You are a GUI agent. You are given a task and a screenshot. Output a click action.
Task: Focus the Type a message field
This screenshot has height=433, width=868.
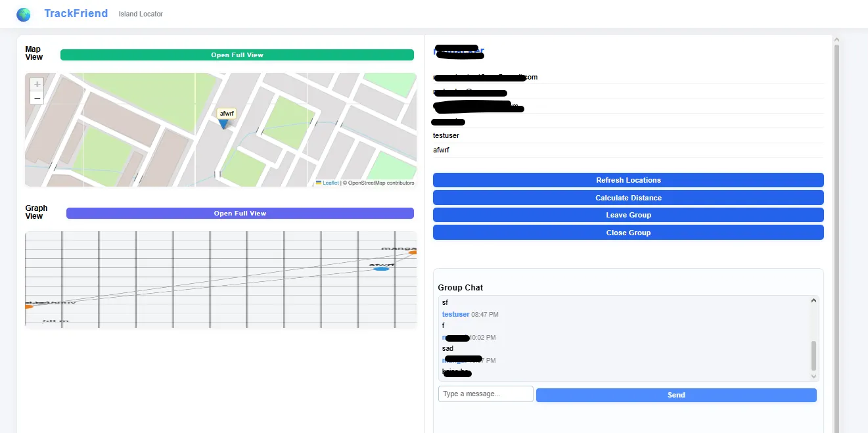pyautogui.click(x=486, y=394)
